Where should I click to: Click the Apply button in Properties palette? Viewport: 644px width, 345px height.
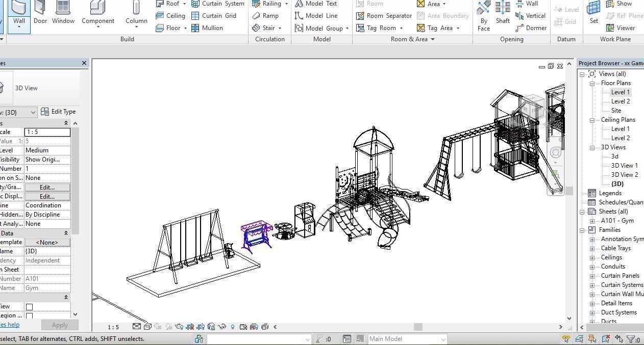click(x=59, y=325)
